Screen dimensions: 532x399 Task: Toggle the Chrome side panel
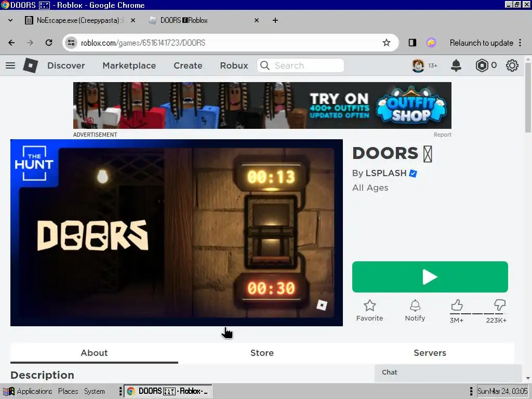tap(412, 43)
